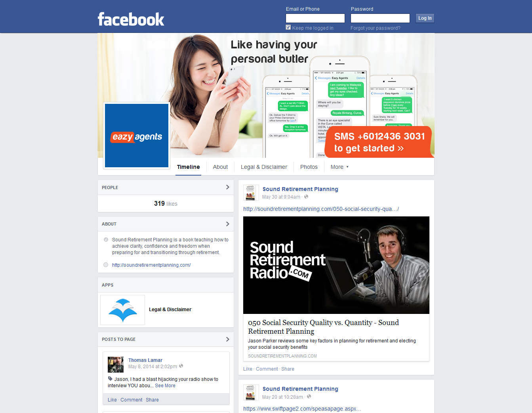Click the cover photo SMS banner
Image resolution: width=532 pixels, height=413 pixels.
pyautogui.click(x=379, y=142)
